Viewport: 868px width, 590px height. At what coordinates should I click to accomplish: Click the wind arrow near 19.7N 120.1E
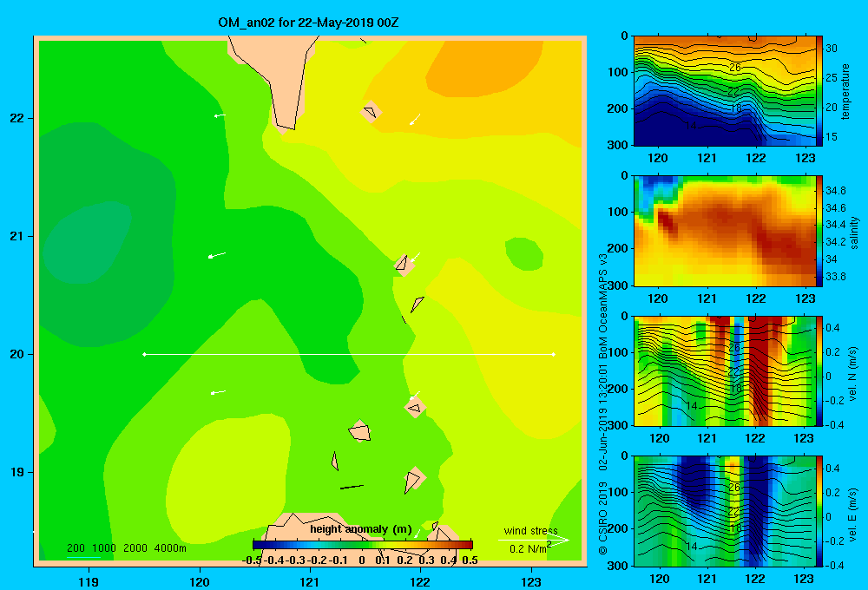218,392
